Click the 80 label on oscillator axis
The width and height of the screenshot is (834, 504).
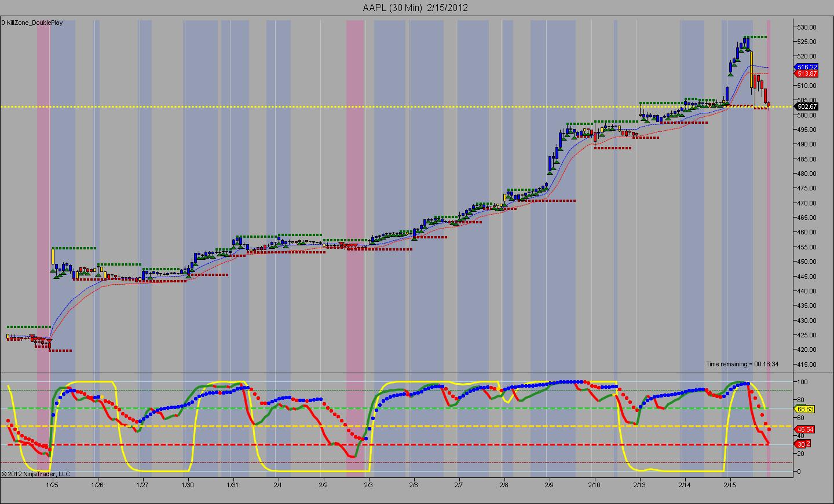point(801,400)
